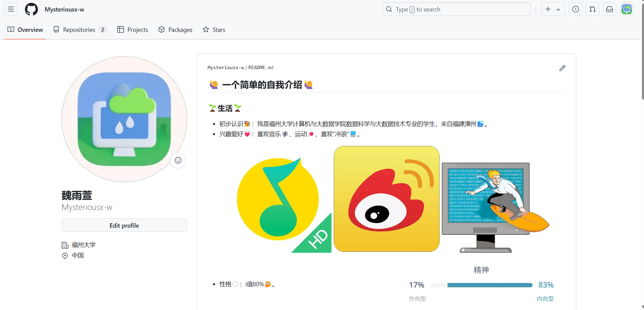
Task: Click the 83% introvert value
Action: click(x=546, y=285)
